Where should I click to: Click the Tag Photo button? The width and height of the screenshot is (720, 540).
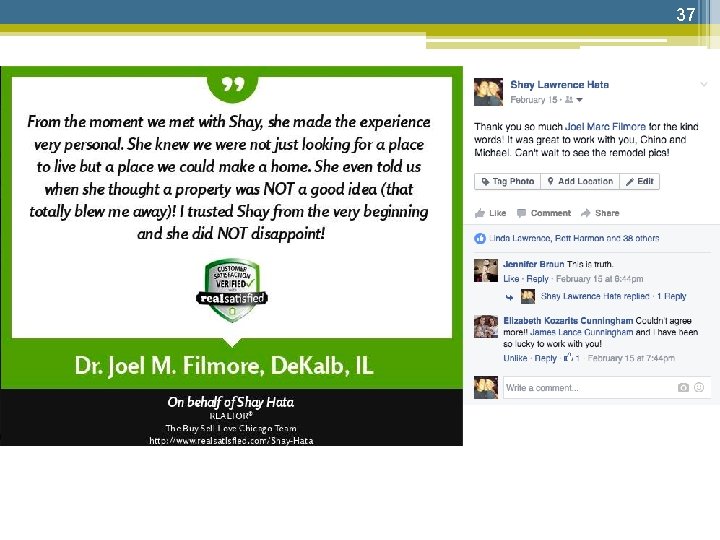click(507, 181)
